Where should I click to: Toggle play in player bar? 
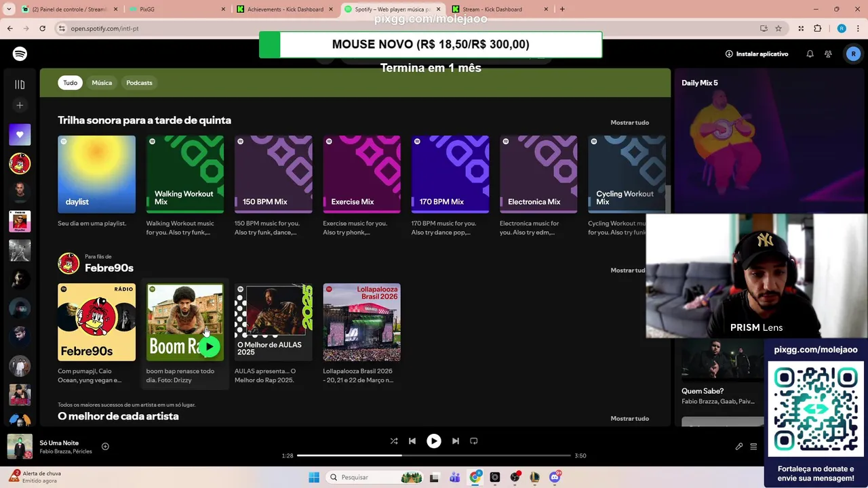tap(434, 441)
